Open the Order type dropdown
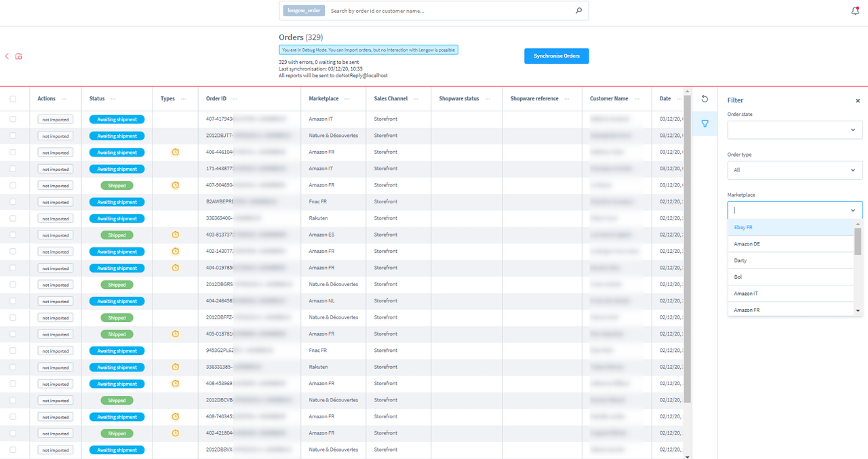Screen dimensions: 868x459 click(794, 170)
